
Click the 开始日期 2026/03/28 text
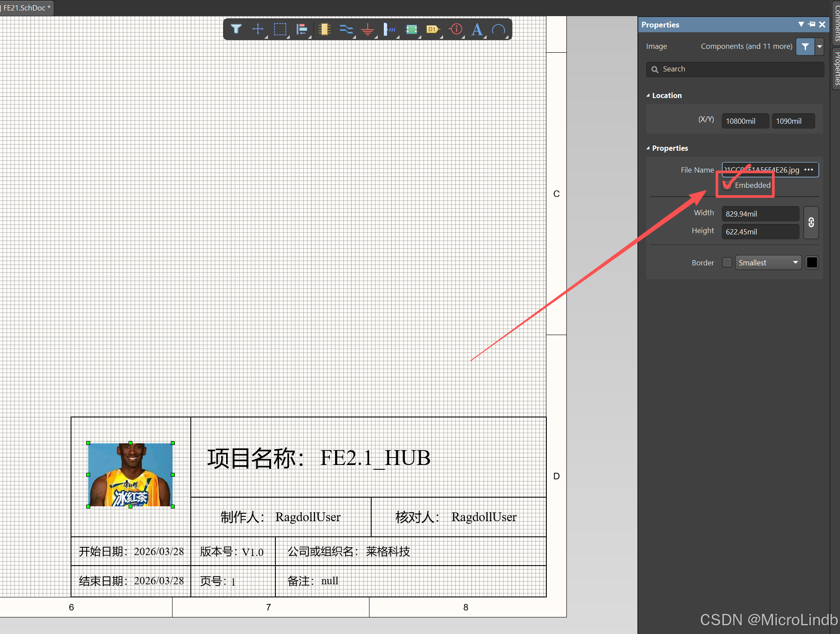[131, 552]
